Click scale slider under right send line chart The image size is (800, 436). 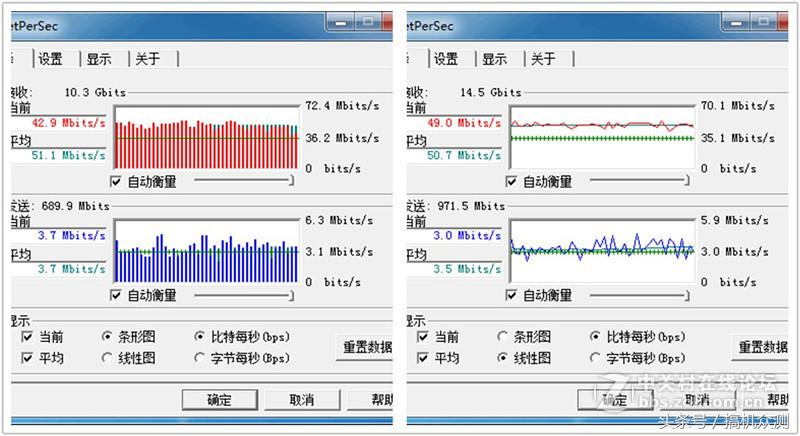640,295
